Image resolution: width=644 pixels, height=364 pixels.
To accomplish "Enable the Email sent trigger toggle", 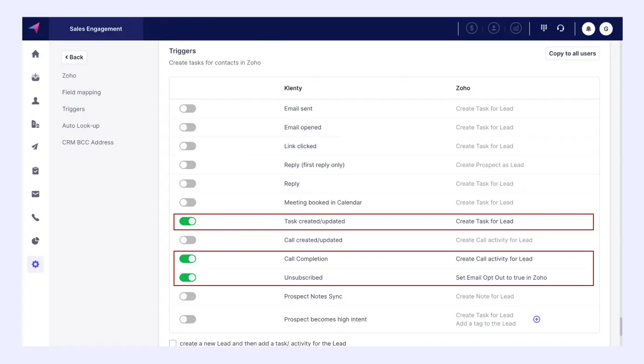I will pos(188,109).
